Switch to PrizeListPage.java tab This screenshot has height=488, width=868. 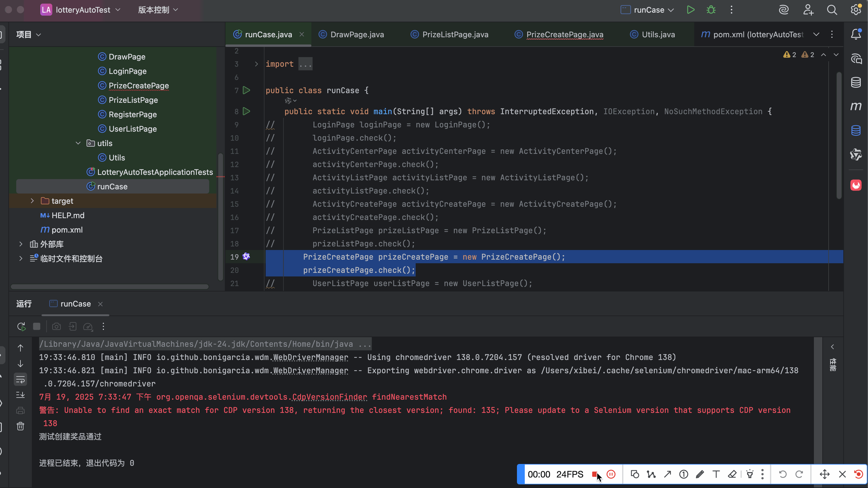point(450,34)
